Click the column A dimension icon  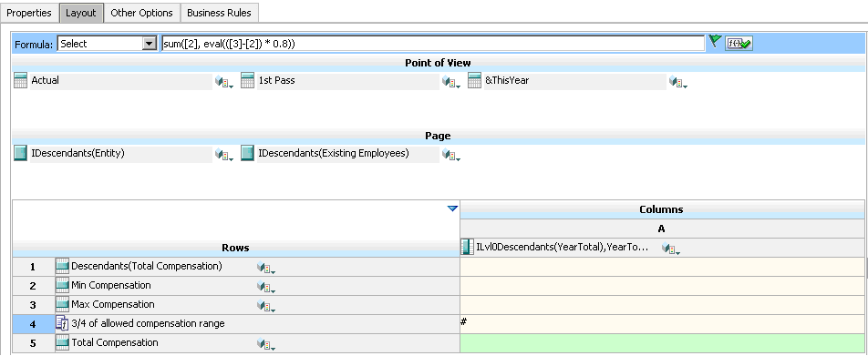[x=468, y=247]
